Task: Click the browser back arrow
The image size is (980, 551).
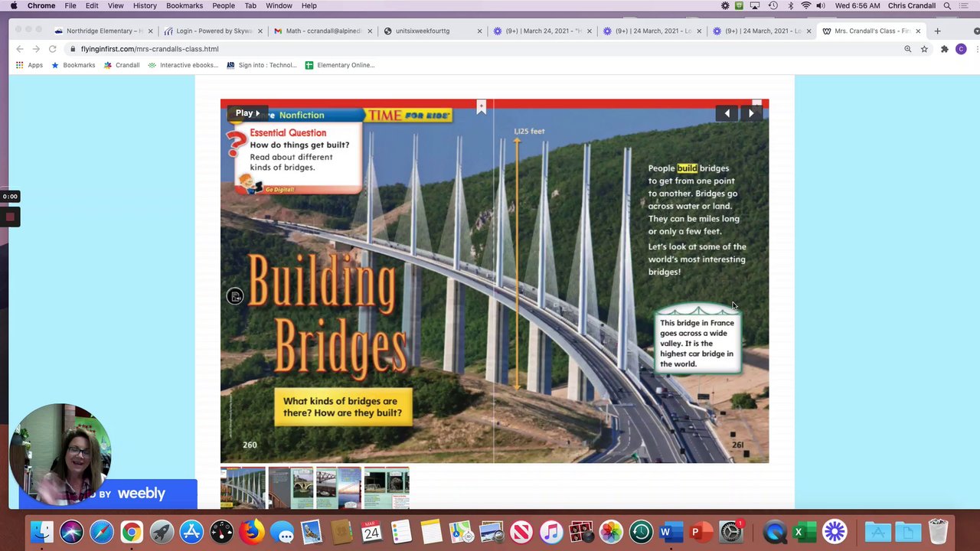Action: coord(20,49)
